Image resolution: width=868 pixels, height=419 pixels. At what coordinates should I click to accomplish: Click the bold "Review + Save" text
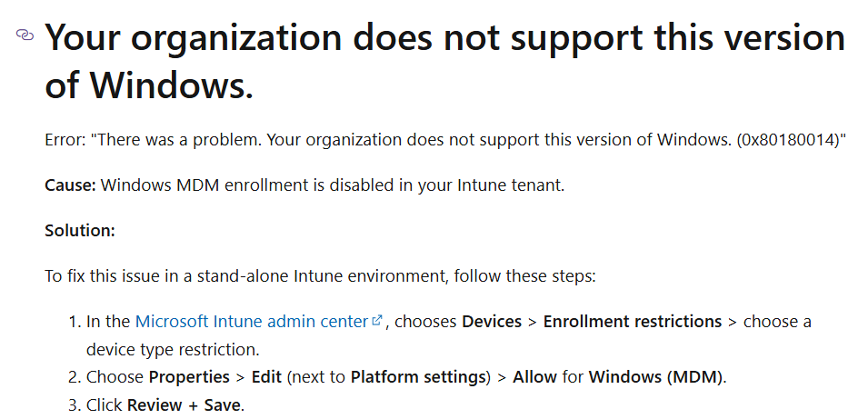click(x=185, y=405)
